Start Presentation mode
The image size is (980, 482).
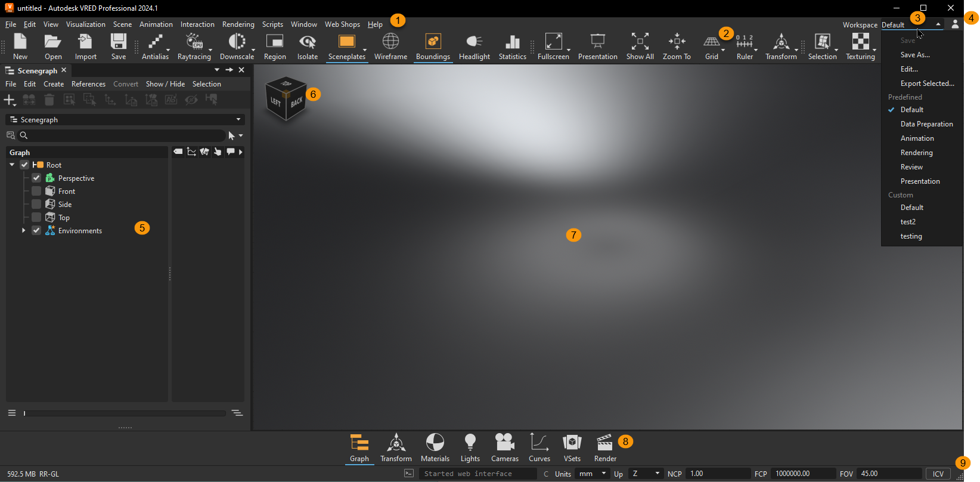(x=597, y=47)
